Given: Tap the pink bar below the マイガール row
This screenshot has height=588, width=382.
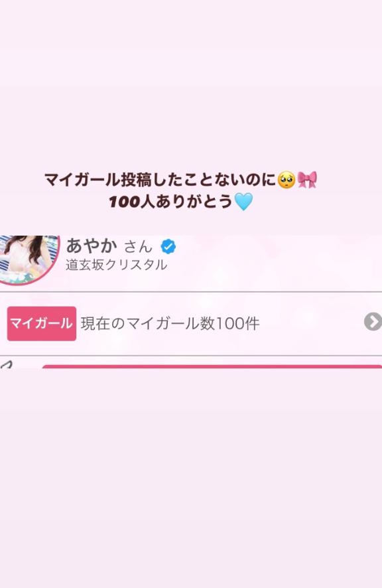Looking at the screenshot, I should (212, 366).
